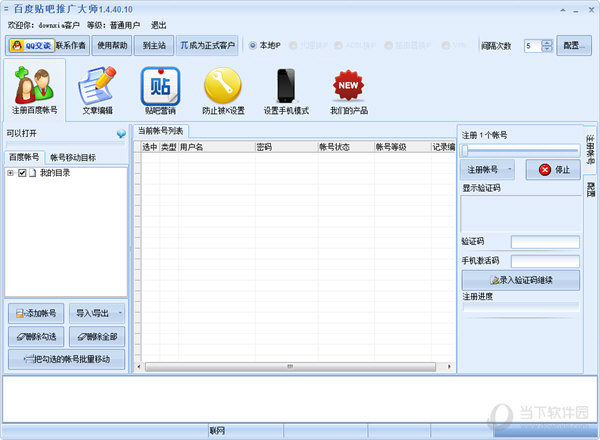Click the red X 停止 button
Viewport: 600px width, 440px height.
pyautogui.click(x=553, y=169)
